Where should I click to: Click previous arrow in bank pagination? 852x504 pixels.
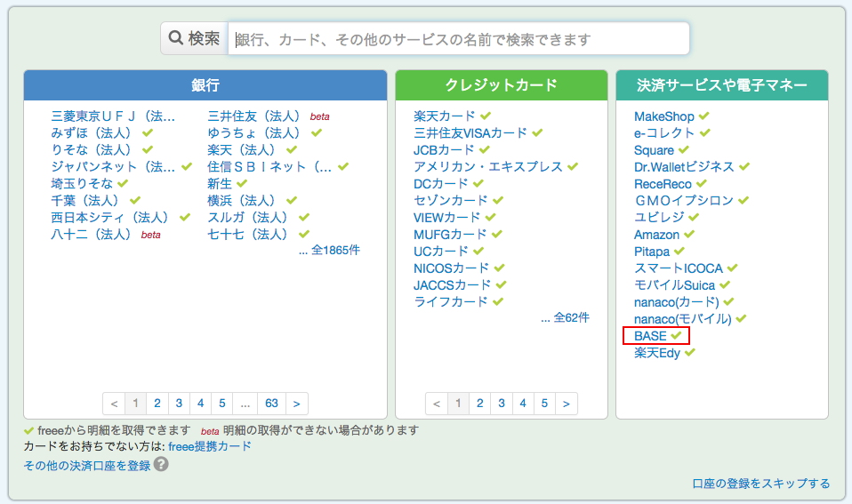click(114, 404)
